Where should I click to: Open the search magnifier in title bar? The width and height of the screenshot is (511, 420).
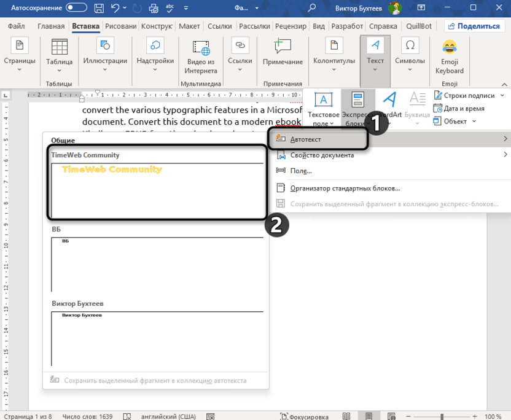[312, 8]
